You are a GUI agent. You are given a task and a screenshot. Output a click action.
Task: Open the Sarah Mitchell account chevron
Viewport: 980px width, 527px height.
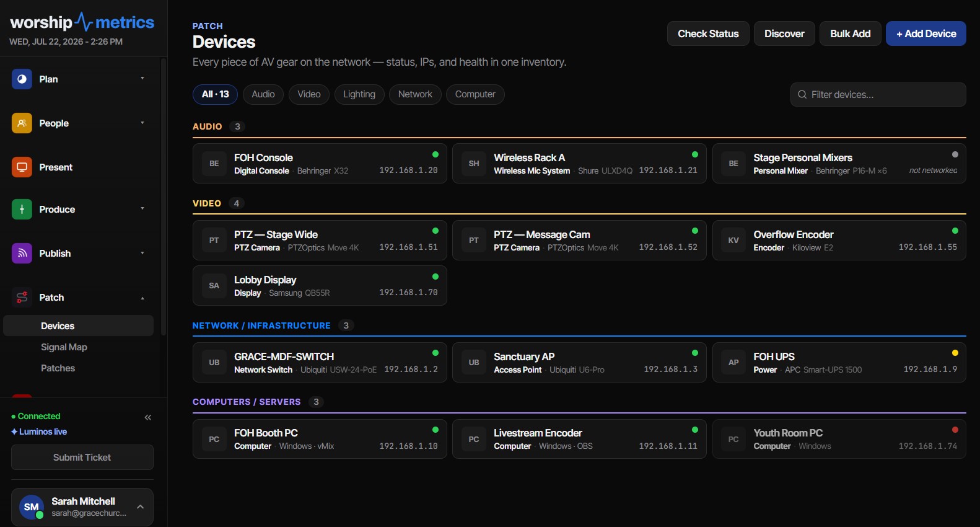coord(141,507)
